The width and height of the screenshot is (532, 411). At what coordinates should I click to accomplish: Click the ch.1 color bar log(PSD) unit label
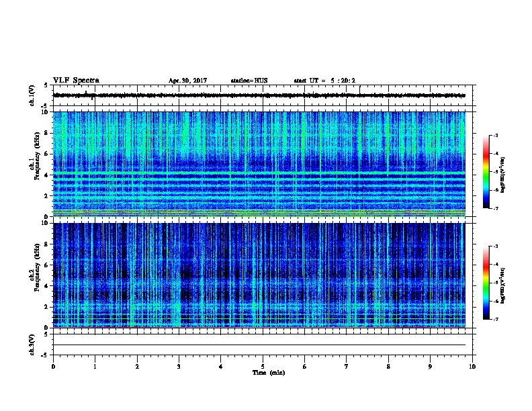coord(502,175)
